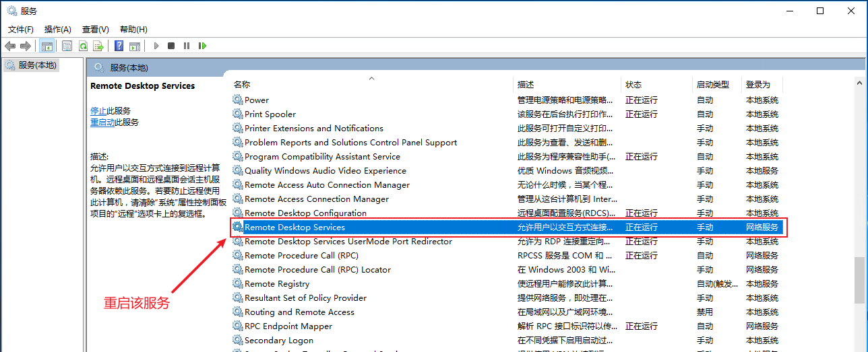
Task: Sort by 启动类型 column header
Action: (713, 84)
